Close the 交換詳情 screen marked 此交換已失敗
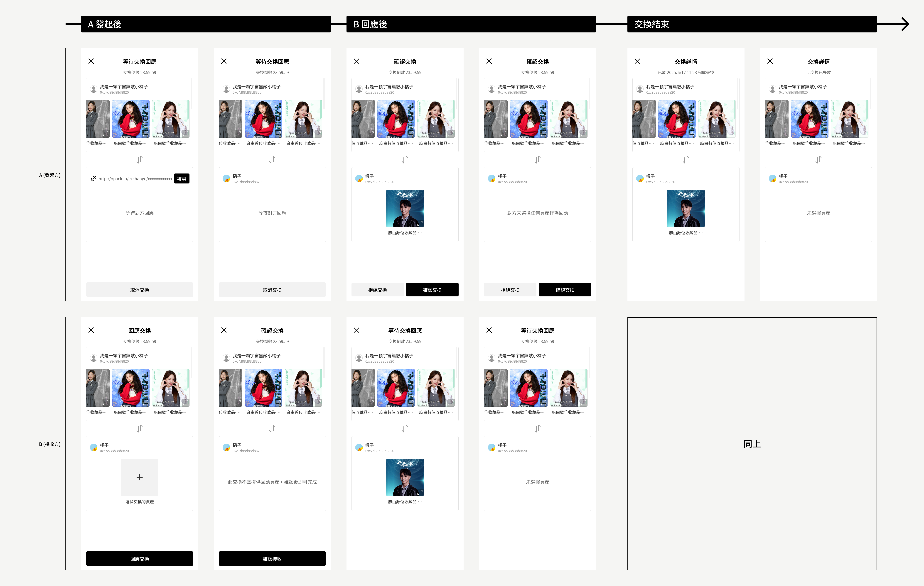Viewport: 924px width, 586px height. 770,61
